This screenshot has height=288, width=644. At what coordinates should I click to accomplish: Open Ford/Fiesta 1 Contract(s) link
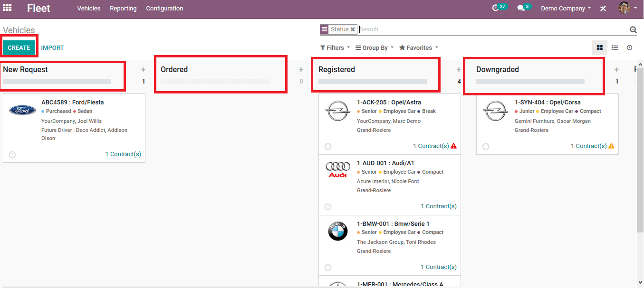coord(123,154)
